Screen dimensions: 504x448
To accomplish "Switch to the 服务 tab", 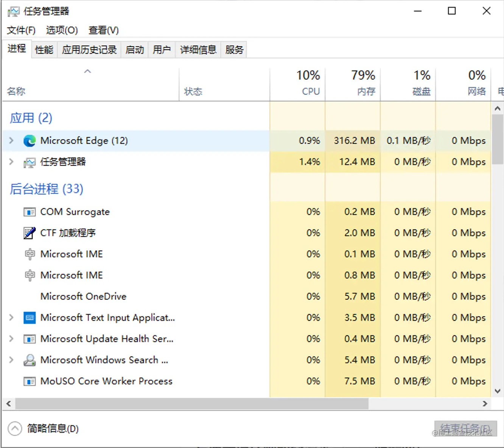I will (234, 50).
